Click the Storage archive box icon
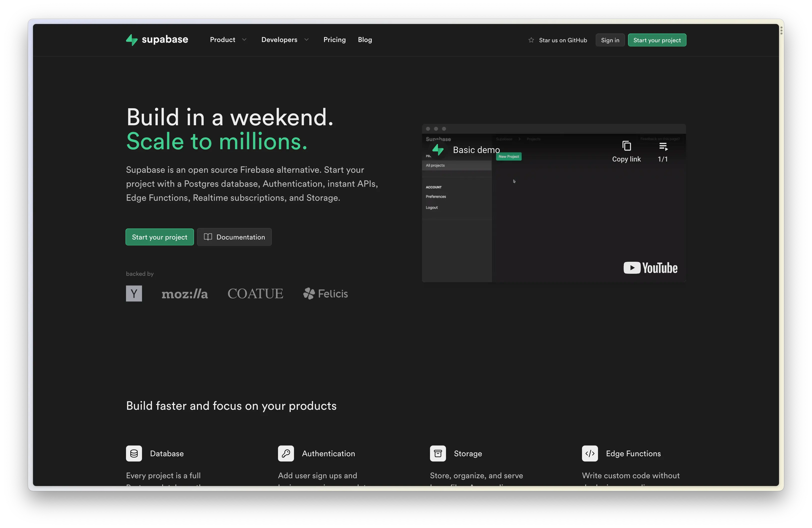The image size is (812, 528). (438, 454)
